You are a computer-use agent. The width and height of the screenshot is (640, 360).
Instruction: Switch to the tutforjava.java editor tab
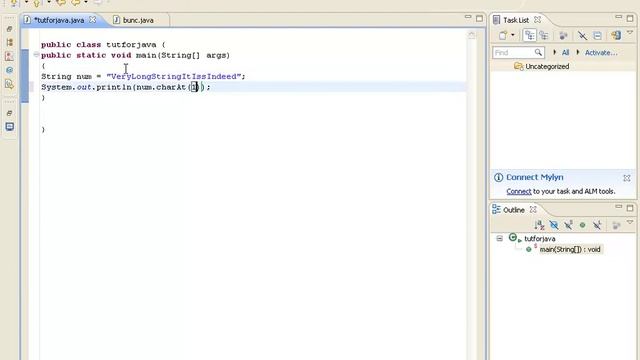point(59,20)
